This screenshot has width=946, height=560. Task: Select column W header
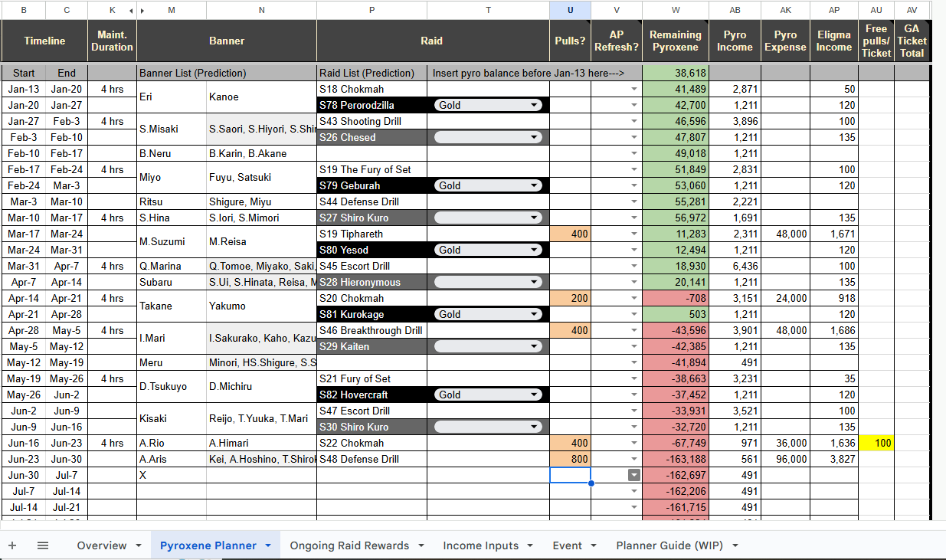point(676,10)
